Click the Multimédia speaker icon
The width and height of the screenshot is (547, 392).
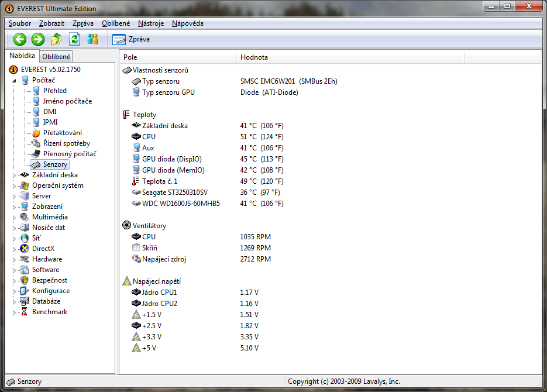click(25, 217)
